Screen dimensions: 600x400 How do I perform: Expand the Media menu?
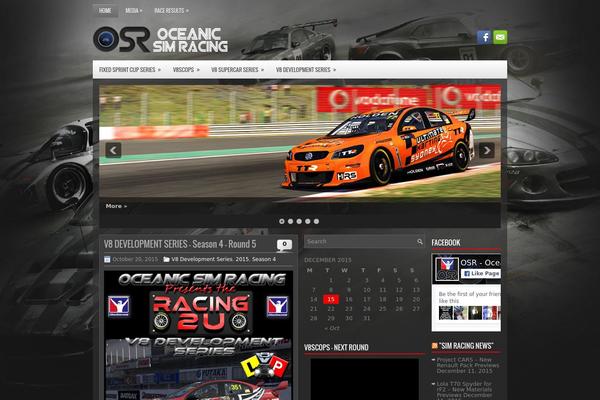(133, 11)
